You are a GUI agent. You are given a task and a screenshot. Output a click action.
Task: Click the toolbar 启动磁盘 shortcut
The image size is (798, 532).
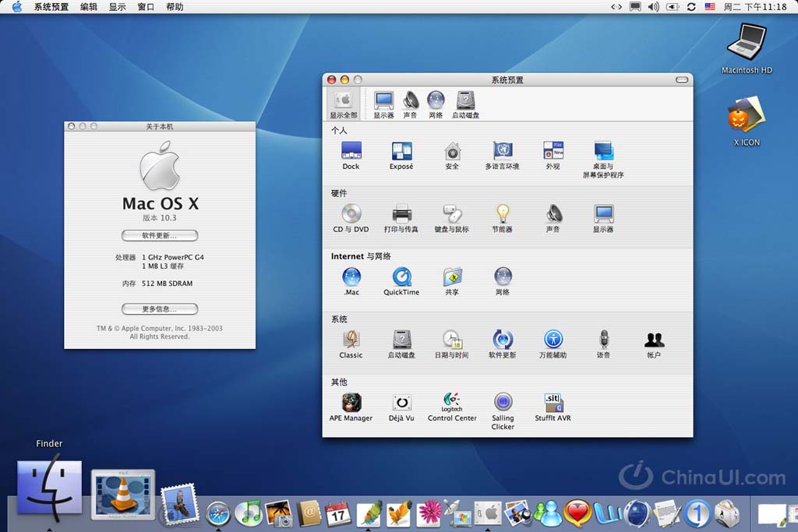(x=465, y=105)
